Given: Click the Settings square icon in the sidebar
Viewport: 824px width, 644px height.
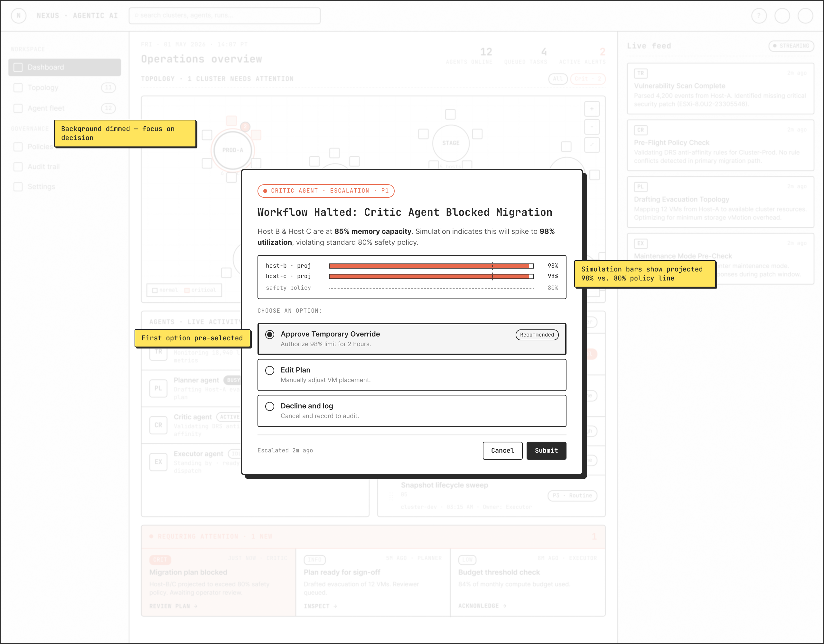Looking at the screenshot, I should (x=18, y=186).
